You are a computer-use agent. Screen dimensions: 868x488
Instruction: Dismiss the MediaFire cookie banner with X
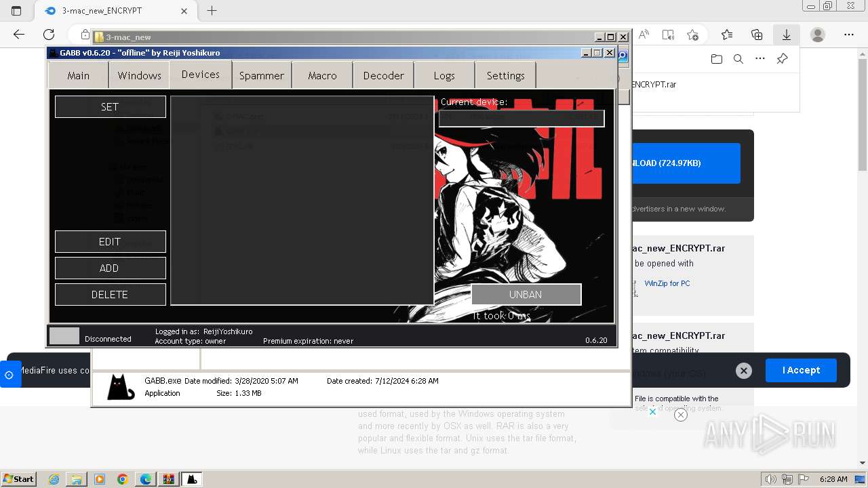(x=744, y=371)
